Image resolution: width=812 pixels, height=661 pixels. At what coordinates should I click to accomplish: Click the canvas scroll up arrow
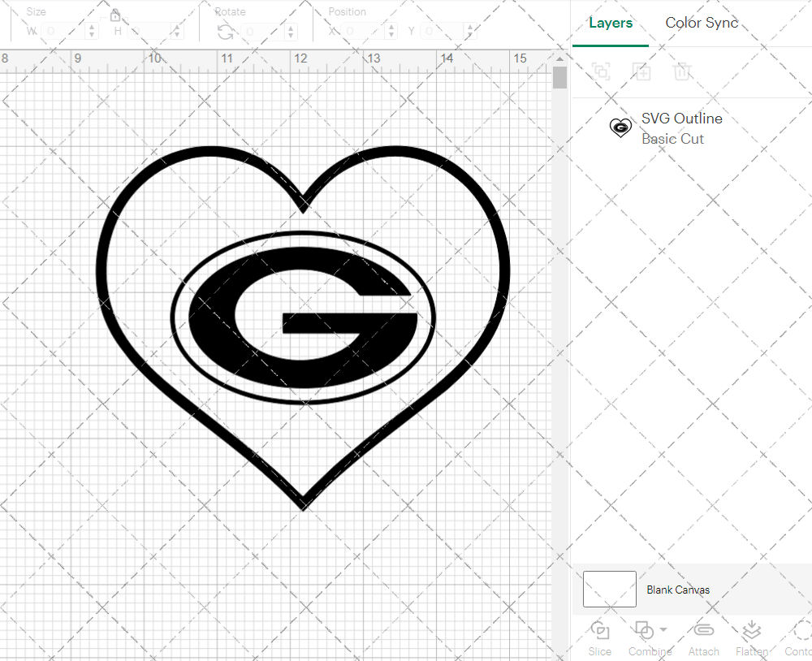pyautogui.click(x=559, y=58)
